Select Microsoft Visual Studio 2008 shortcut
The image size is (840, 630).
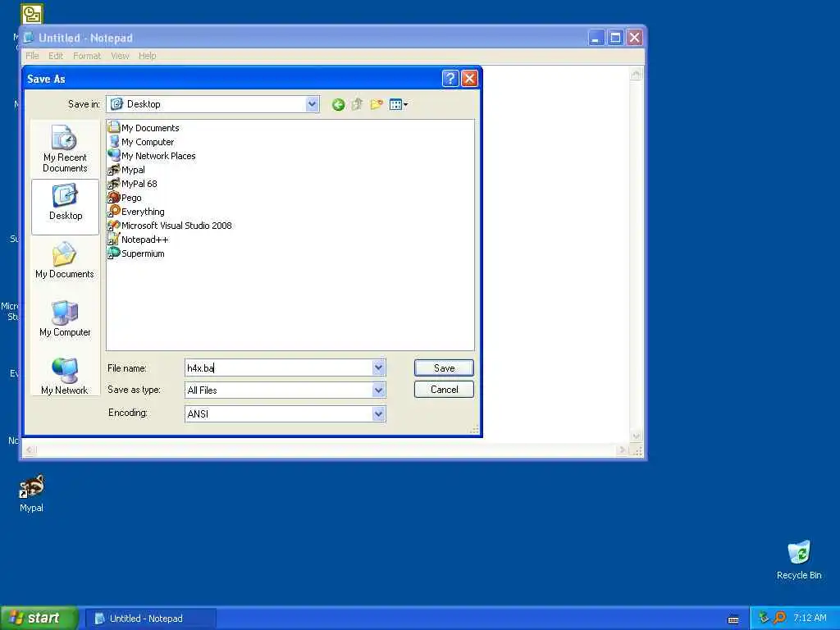pos(170,225)
